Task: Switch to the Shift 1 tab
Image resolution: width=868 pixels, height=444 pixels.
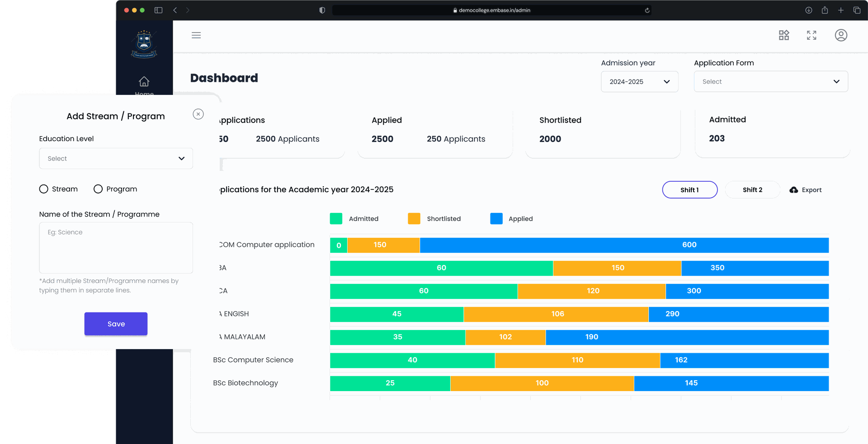Action: pyautogui.click(x=689, y=190)
